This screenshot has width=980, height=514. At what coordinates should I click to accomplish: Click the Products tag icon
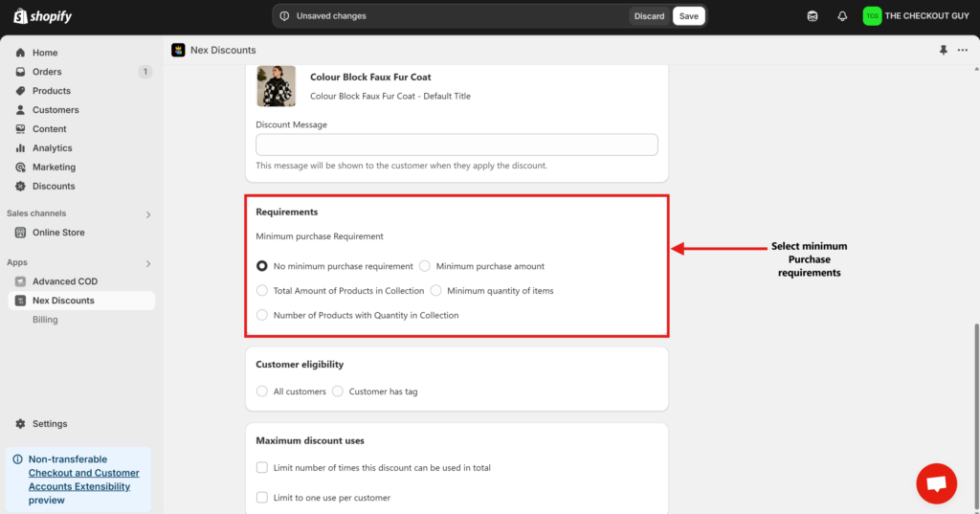pos(21,91)
